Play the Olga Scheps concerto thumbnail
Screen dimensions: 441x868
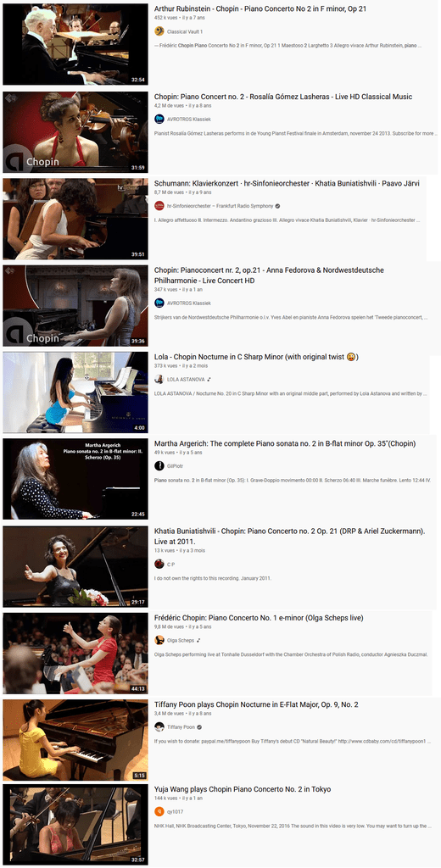click(75, 654)
